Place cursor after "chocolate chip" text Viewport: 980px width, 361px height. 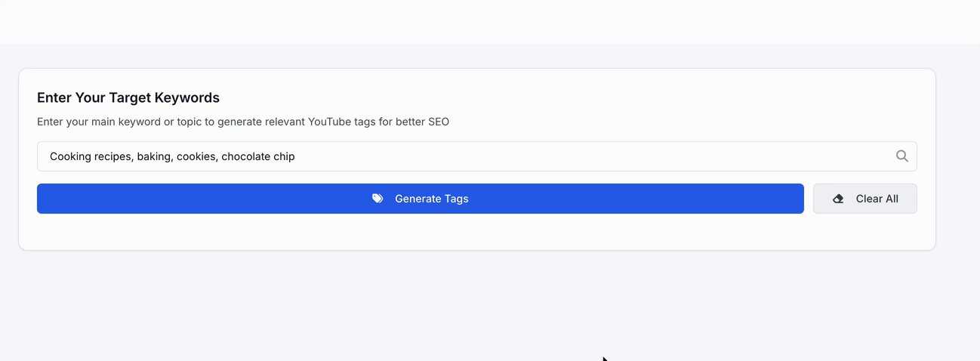tap(295, 156)
